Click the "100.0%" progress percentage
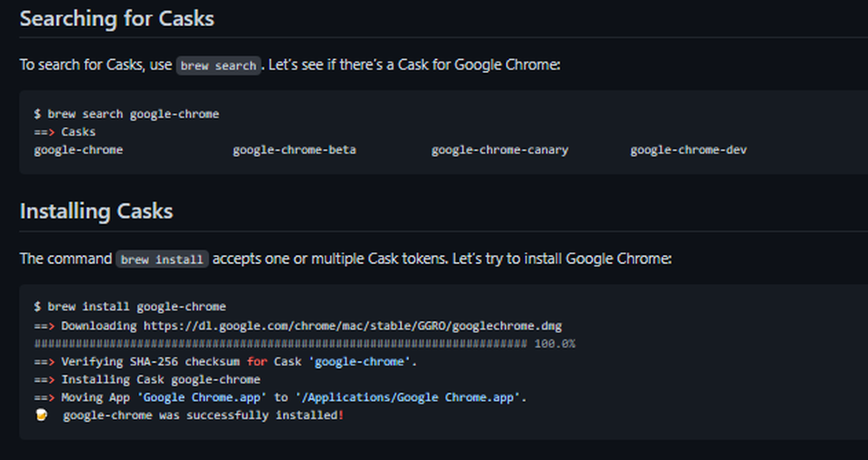This screenshot has height=460, width=868. 555,344
